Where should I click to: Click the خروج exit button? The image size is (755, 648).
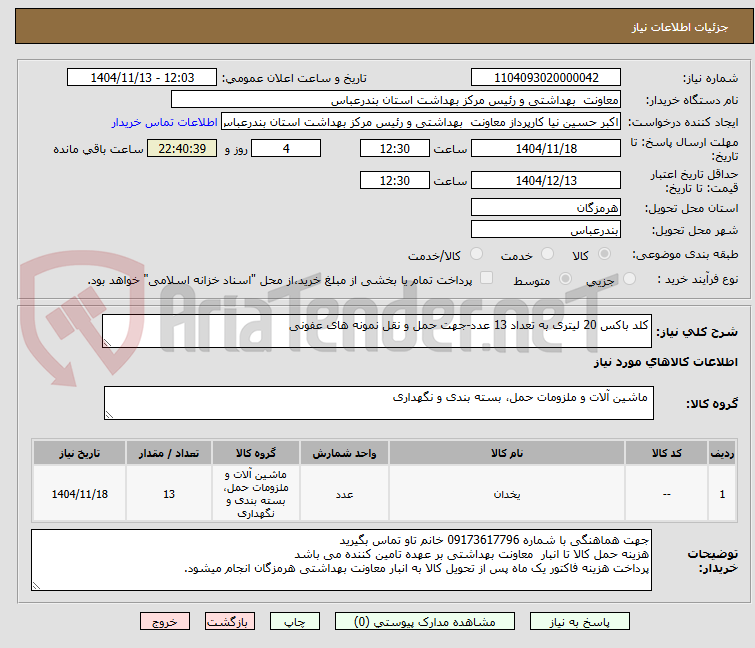165,622
